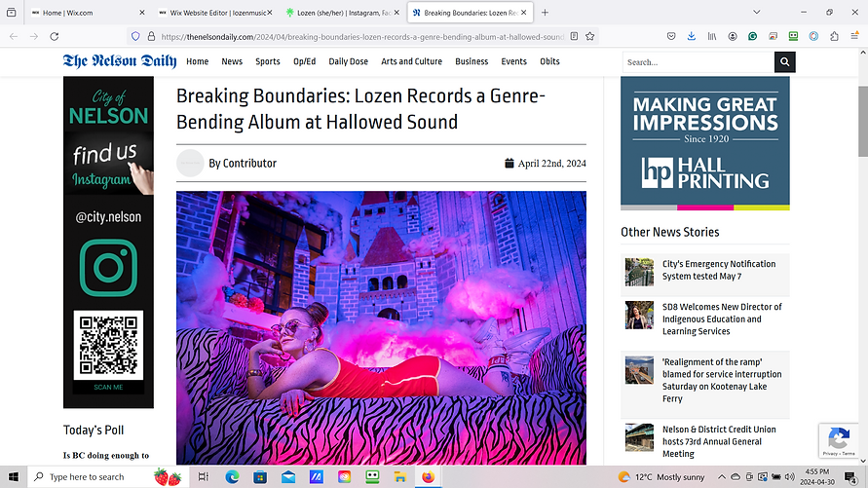Open the Obits menu item
The height and width of the screenshot is (488, 868).
(x=549, y=61)
